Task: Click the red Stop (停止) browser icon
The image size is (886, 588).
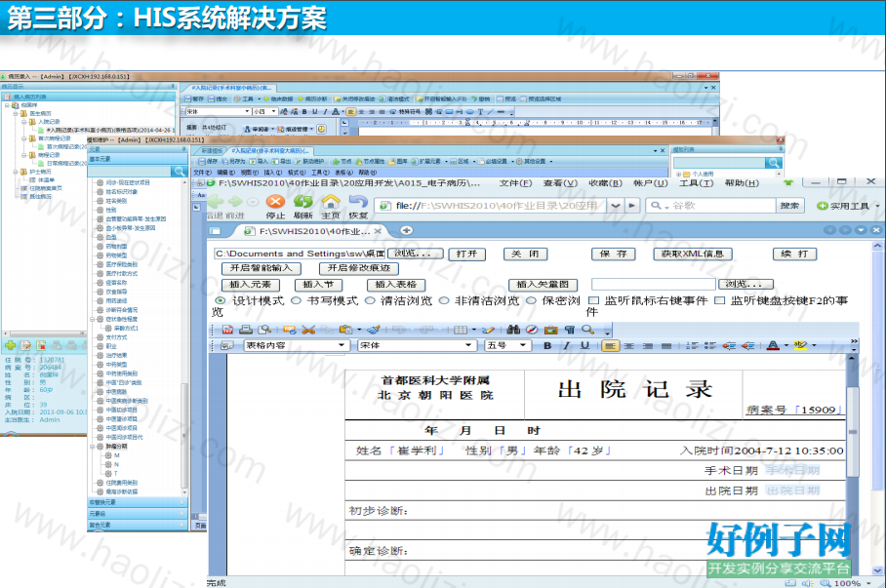Action: 275,202
